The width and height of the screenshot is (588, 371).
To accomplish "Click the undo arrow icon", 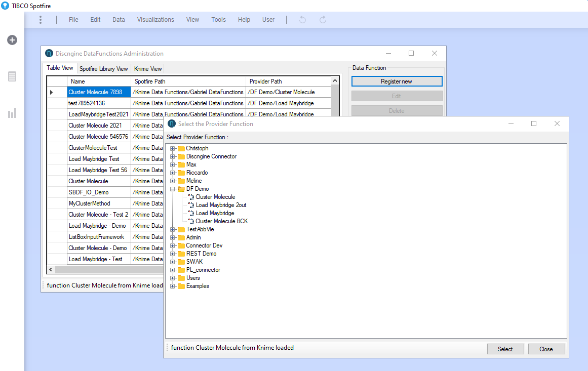I will 303,20.
